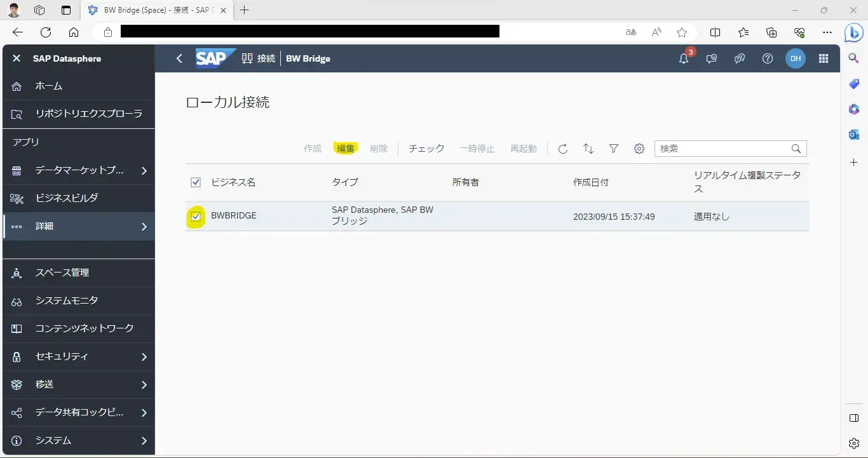Click the 作成日付 column header
Image resolution: width=868 pixels, height=458 pixels.
pyautogui.click(x=591, y=182)
